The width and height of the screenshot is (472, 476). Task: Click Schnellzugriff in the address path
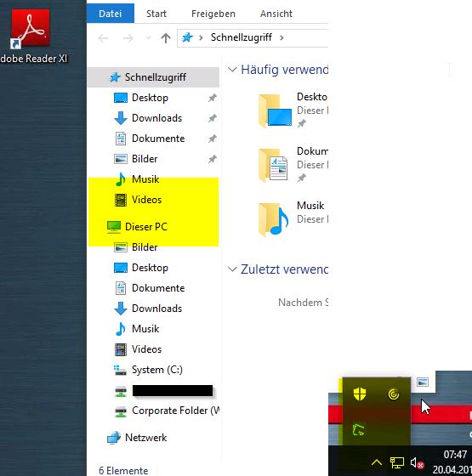(242, 37)
